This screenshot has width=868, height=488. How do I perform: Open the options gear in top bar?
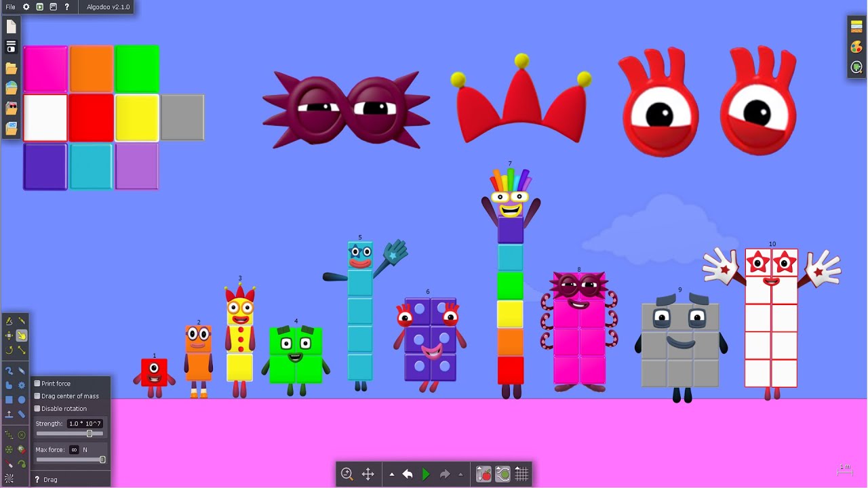click(x=26, y=7)
